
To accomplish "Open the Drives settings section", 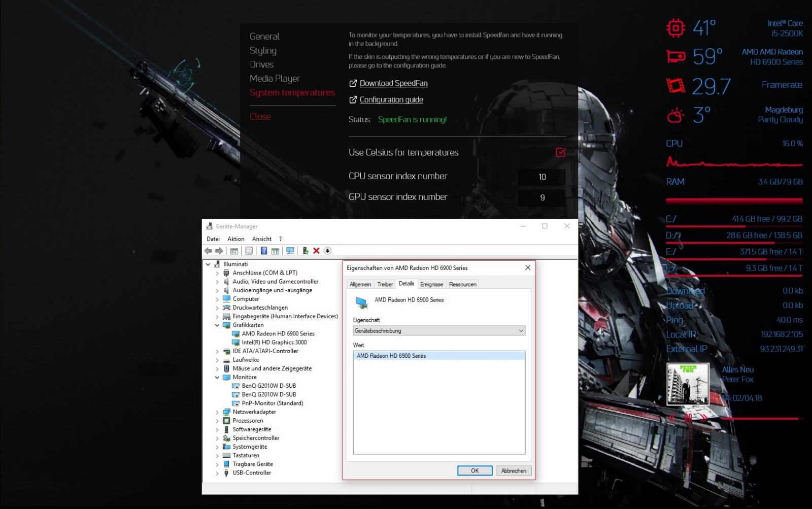I will pyautogui.click(x=261, y=64).
